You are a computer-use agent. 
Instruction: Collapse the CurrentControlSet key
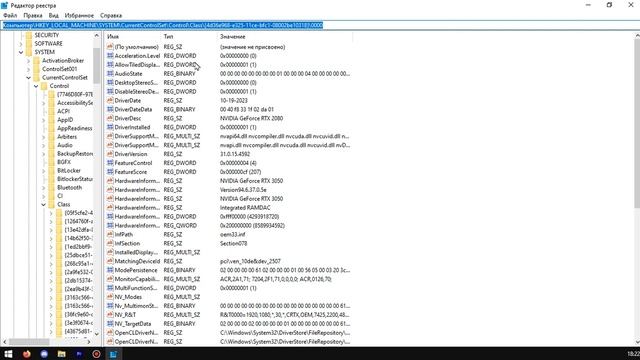(29, 78)
